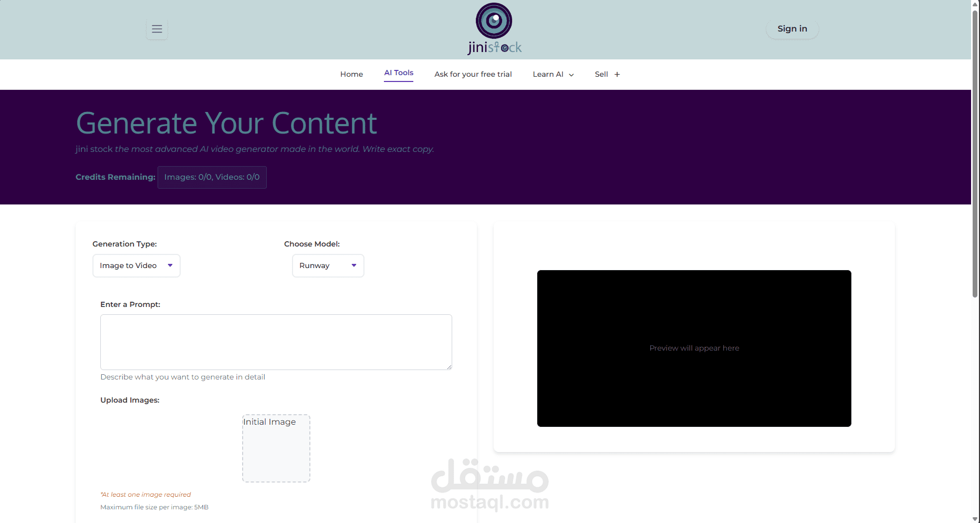Click 'At least one image required' note
This screenshot has height=523, width=980.
click(145, 495)
